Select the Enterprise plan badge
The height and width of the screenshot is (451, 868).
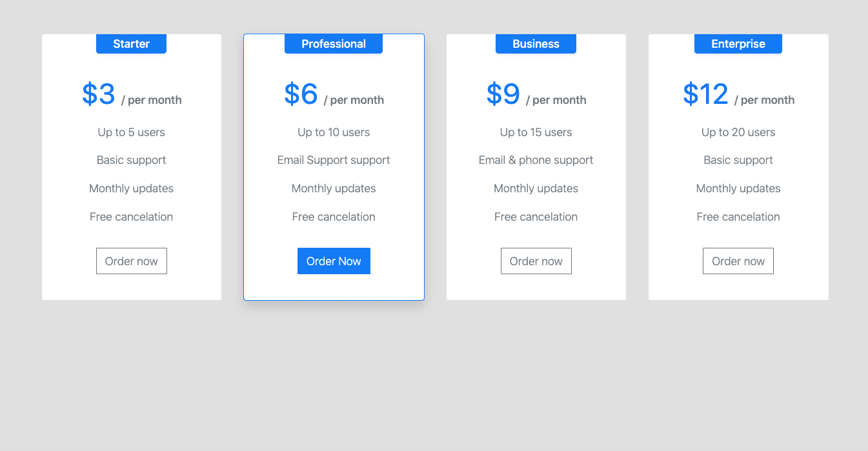point(738,43)
